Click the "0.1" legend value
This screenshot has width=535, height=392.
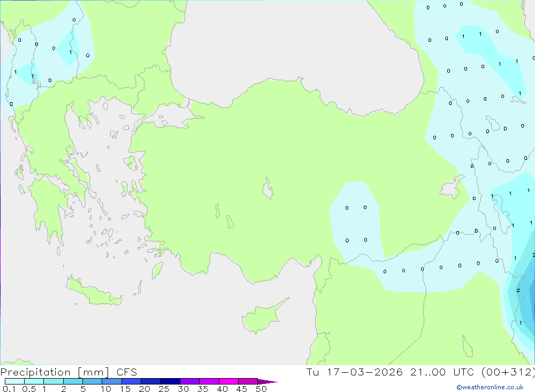click(9, 389)
